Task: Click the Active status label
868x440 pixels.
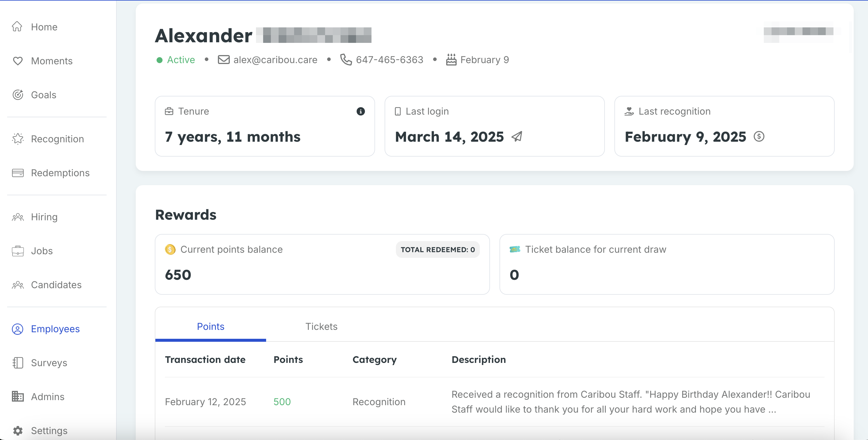Action: pos(181,60)
